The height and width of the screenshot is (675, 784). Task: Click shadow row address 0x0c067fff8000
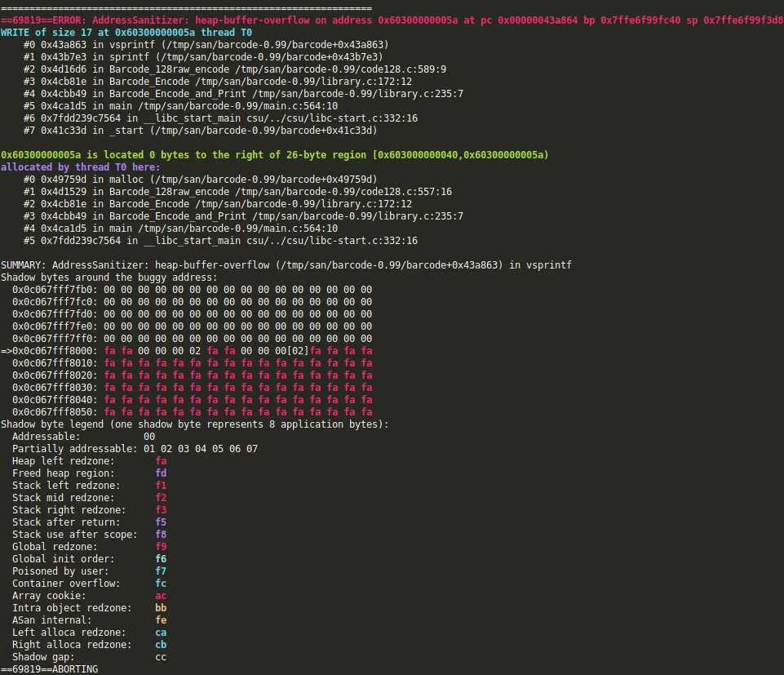point(55,351)
